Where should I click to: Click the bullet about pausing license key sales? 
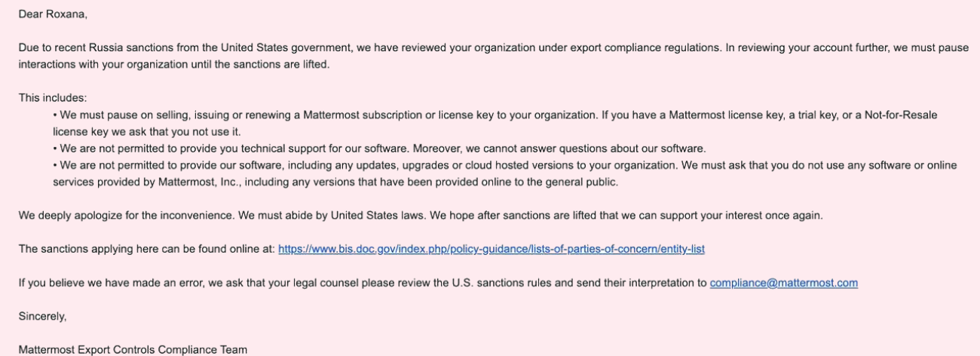coord(377,115)
